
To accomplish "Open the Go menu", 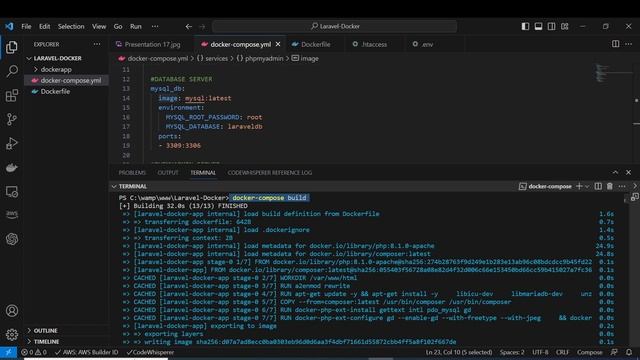I will tap(118, 27).
